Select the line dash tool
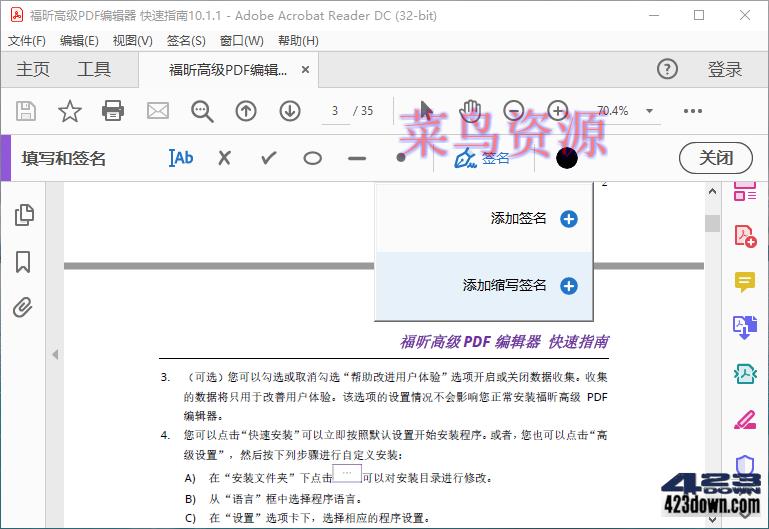The image size is (769, 529). (x=357, y=158)
